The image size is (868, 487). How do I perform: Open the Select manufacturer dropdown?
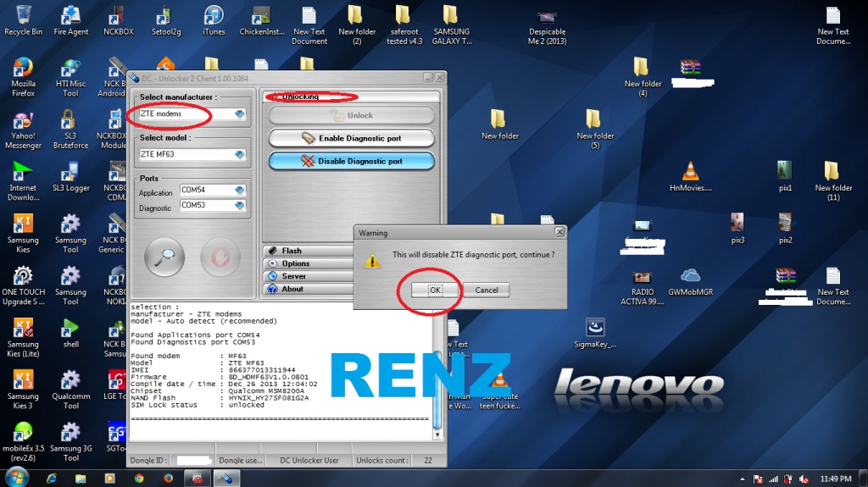239,114
